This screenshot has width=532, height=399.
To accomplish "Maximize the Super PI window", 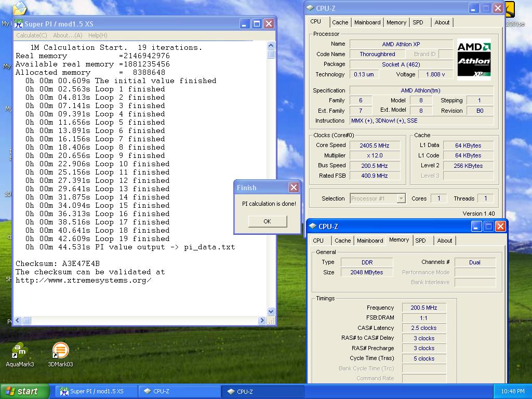I will click(257, 24).
